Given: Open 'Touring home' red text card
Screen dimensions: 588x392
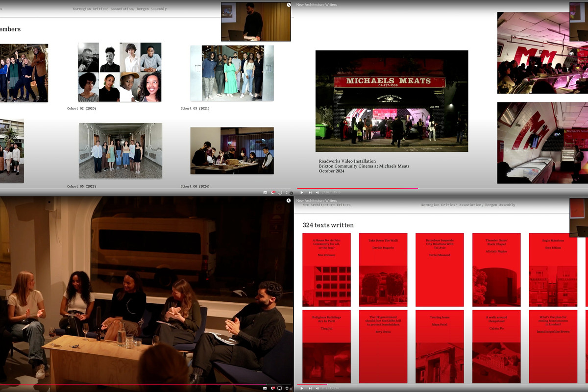Looking at the screenshot, I should click(x=440, y=346).
